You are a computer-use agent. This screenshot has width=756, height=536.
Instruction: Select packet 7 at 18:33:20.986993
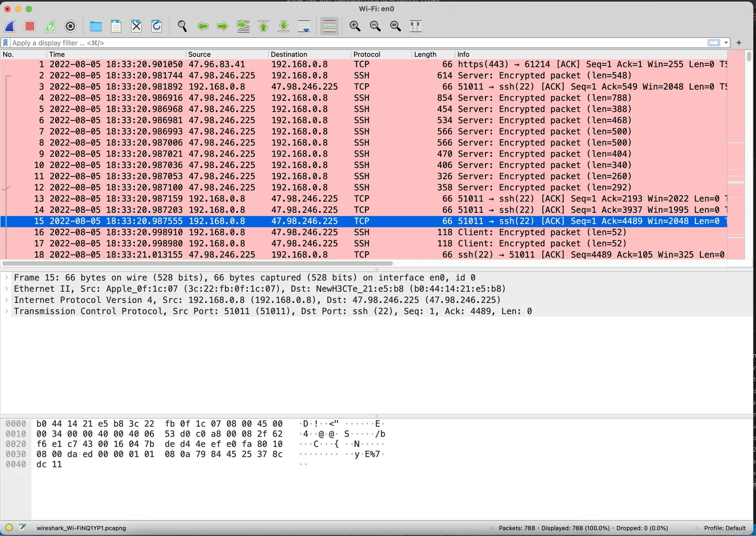[364, 131]
